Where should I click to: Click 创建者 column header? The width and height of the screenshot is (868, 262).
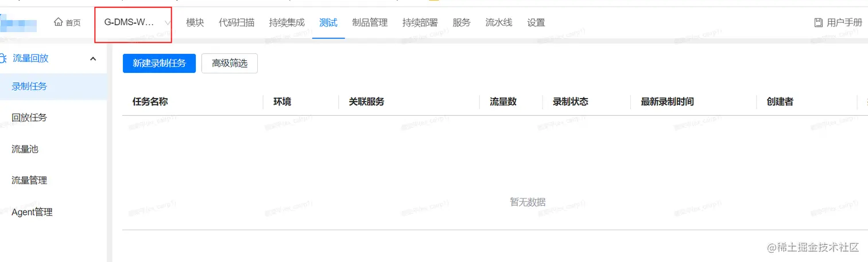[780, 101]
